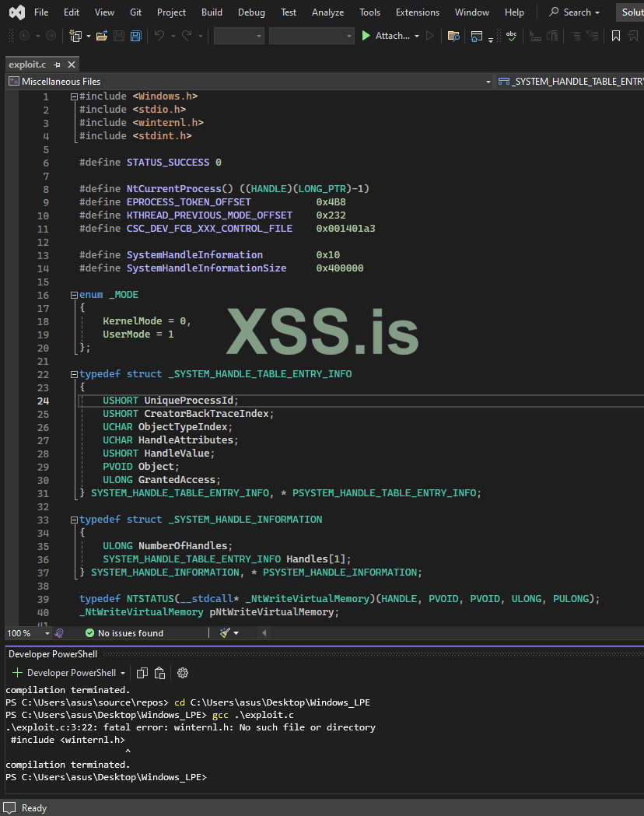This screenshot has height=816, width=644.
Task: Expand the New Item icon dropdown arrow
Action: pyautogui.click(x=89, y=36)
